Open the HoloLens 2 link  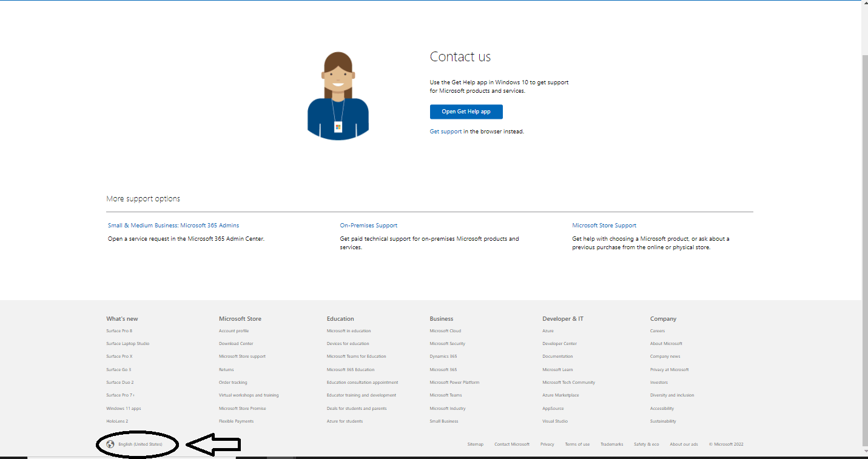coord(117,421)
